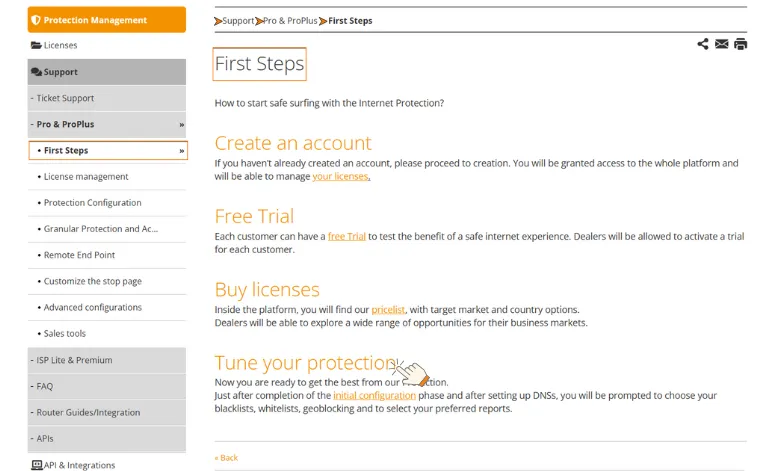Open Protection Management menu header

click(107, 20)
